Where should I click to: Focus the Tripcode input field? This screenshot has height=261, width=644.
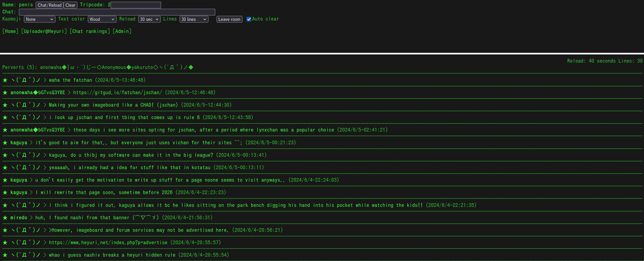click(x=136, y=5)
